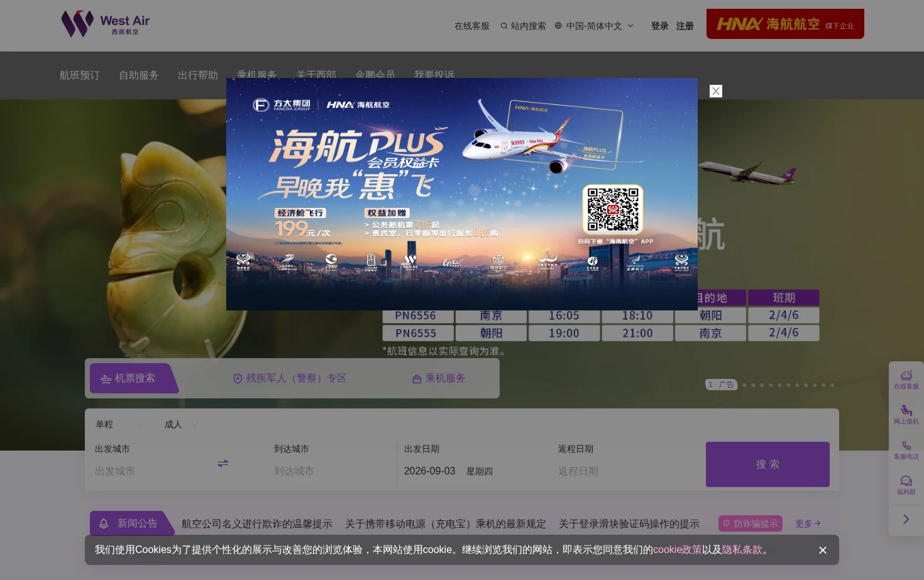Open 客服电话 in the right sidebar
Screen dimensions: 924x580
pyautogui.click(x=906, y=450)
